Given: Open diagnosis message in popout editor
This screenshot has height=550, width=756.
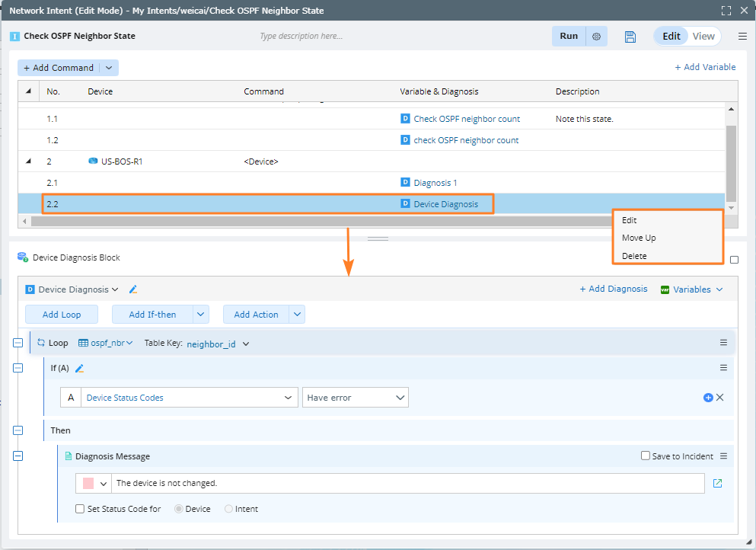Looking at the screenshot, I should pyautogui.click(x=717, y=484).
